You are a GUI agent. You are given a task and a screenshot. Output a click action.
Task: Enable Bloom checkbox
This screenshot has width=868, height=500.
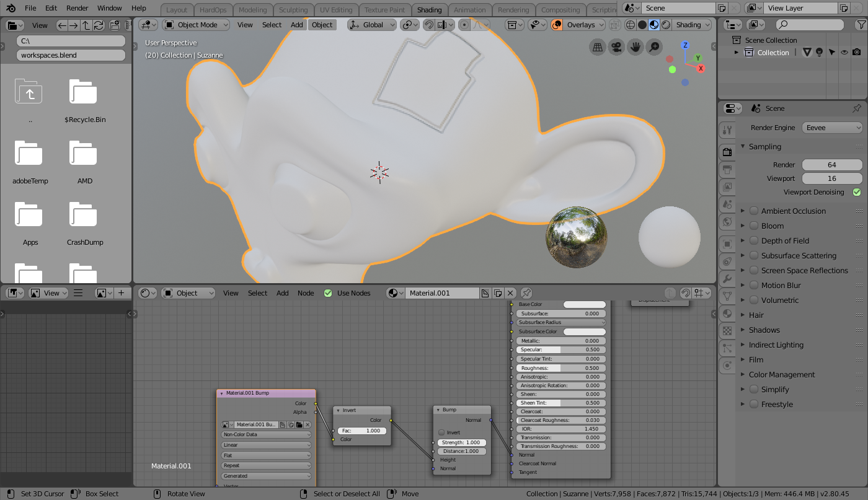point(754,226)
